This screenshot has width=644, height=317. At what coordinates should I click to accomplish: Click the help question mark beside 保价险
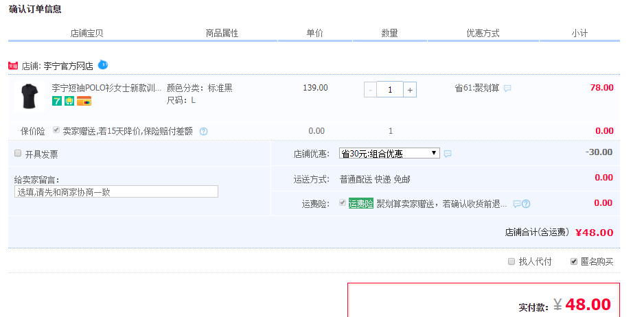[203, 132]
